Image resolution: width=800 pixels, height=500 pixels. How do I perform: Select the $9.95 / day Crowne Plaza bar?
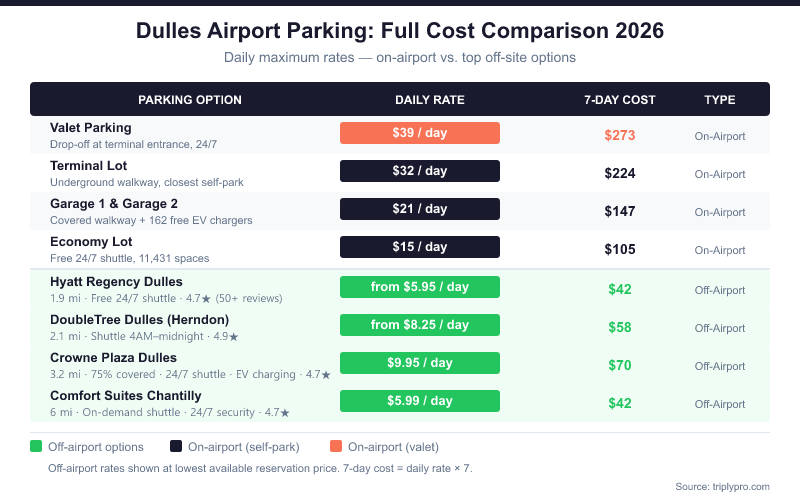420,363
